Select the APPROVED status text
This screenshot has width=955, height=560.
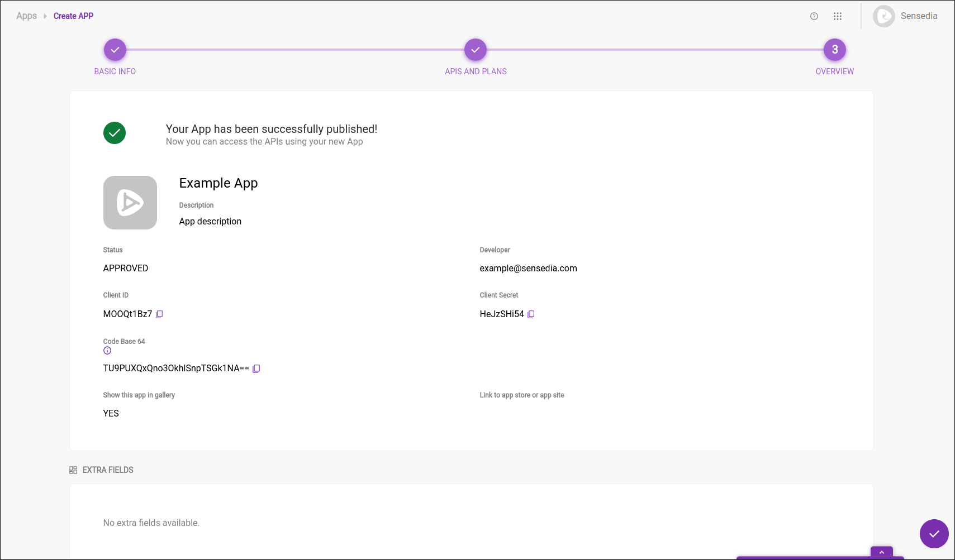tap(125, 268)
